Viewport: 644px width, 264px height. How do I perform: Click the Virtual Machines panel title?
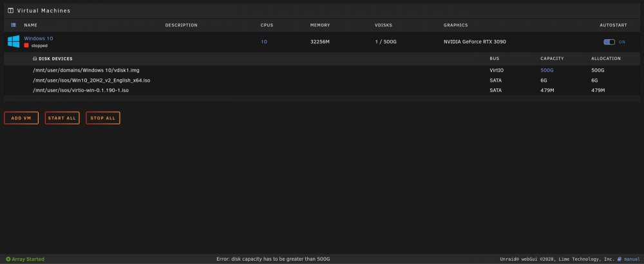44,11
